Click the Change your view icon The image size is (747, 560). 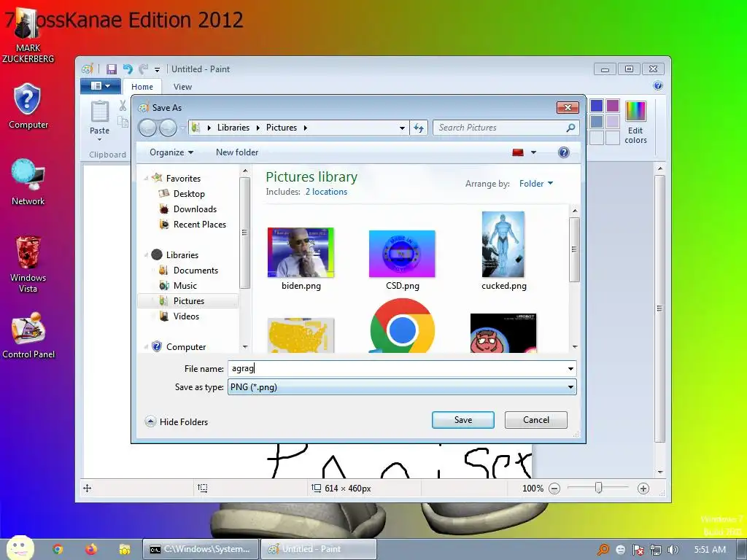[x=518, y=152]
